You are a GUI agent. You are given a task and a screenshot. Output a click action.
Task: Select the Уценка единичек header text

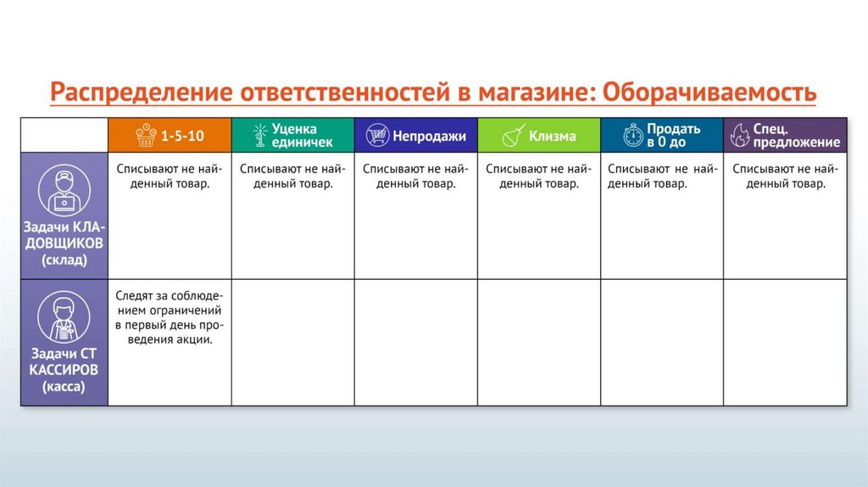(x=303, y=136)
